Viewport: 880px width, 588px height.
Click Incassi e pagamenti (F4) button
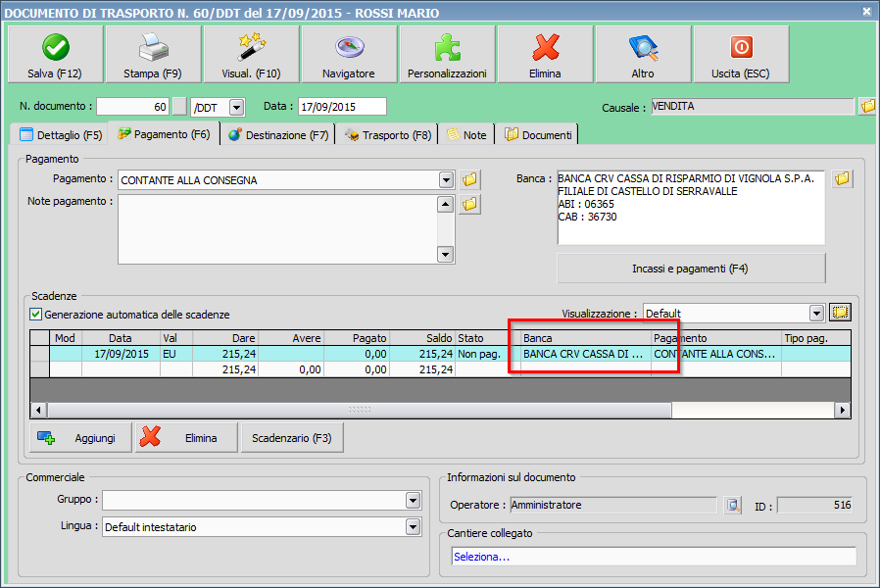coord(691,268)
